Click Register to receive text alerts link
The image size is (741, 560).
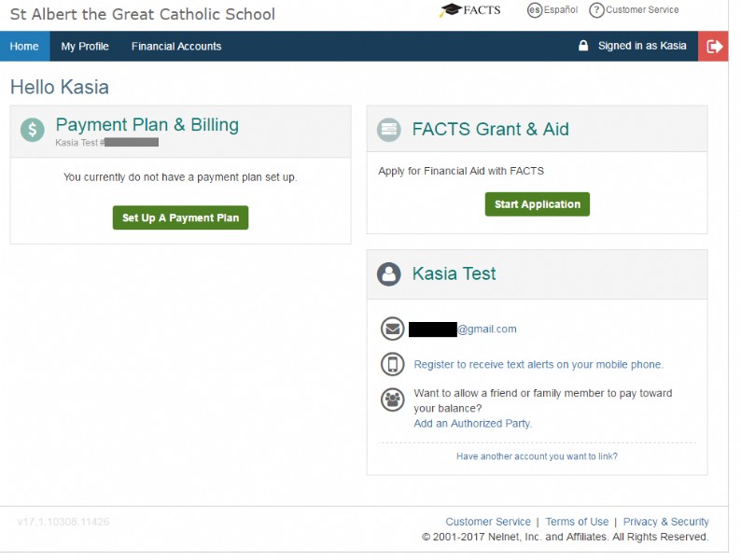tap(538, 364)
